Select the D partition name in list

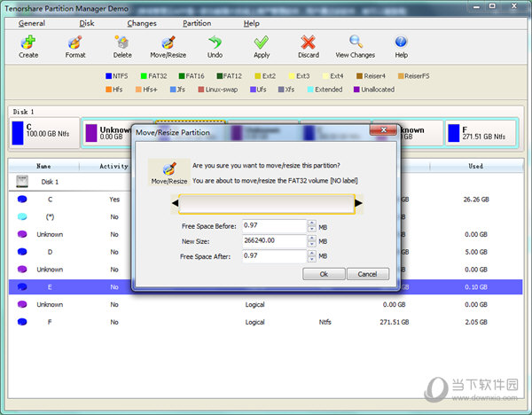coord(50,252)
